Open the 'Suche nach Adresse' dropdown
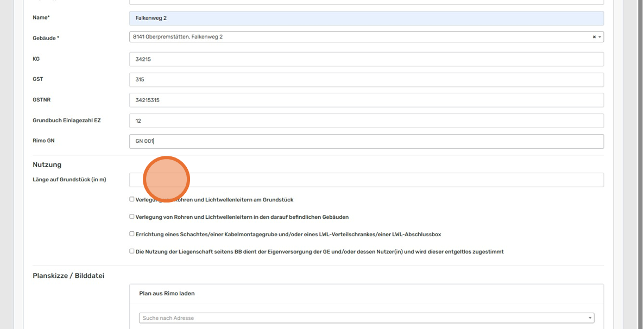 (366, 318)
